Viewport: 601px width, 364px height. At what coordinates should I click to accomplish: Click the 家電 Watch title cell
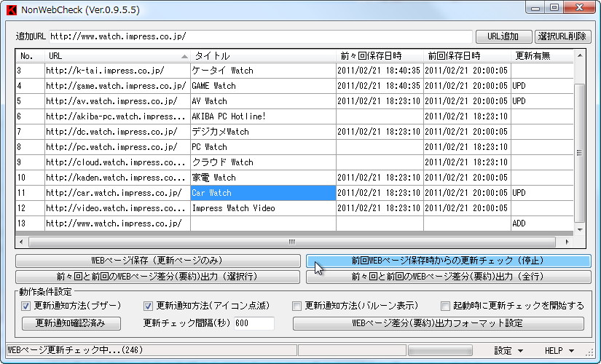point(263,178)
